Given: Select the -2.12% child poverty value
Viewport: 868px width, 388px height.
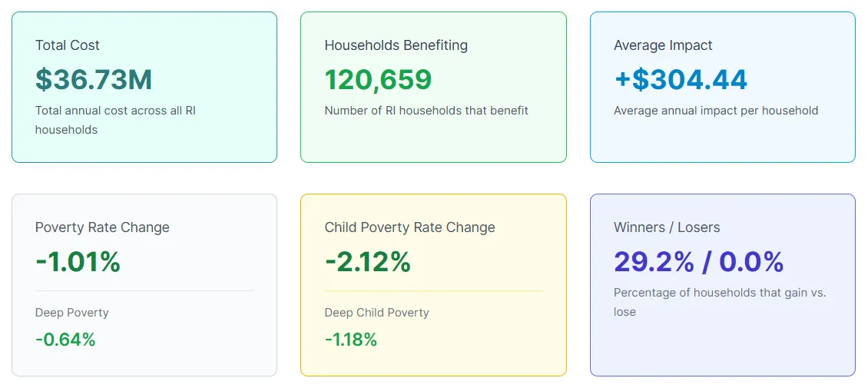Looking at the screenshot, I should pos(367,262).
